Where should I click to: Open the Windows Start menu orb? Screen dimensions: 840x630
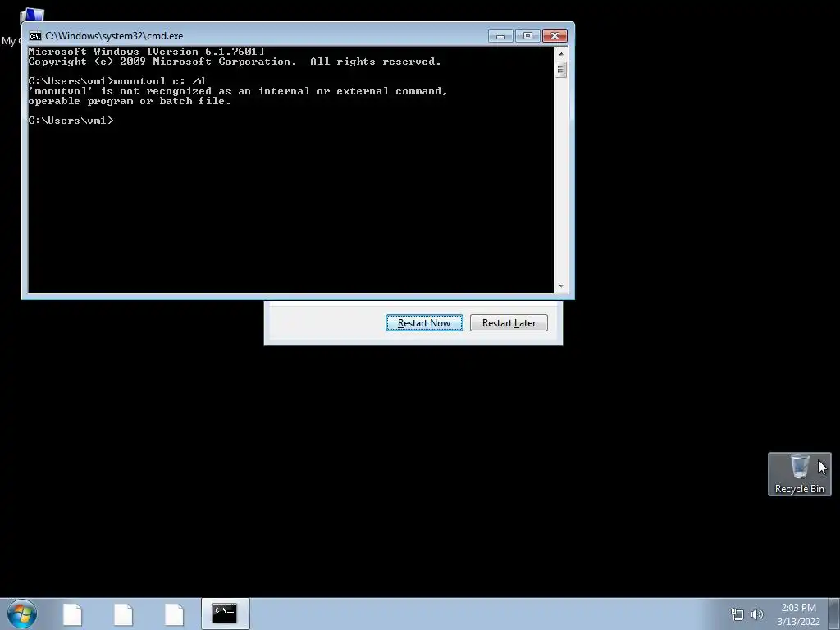pos(22,614)
